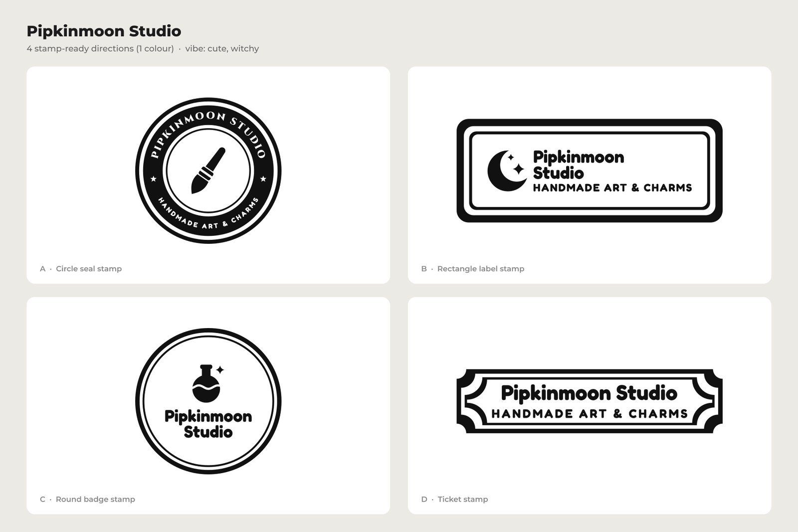Click 'Pipkinmoon Studio' wordmark in rectangle label stamp

pyautogui.click(x=579, y=165)
